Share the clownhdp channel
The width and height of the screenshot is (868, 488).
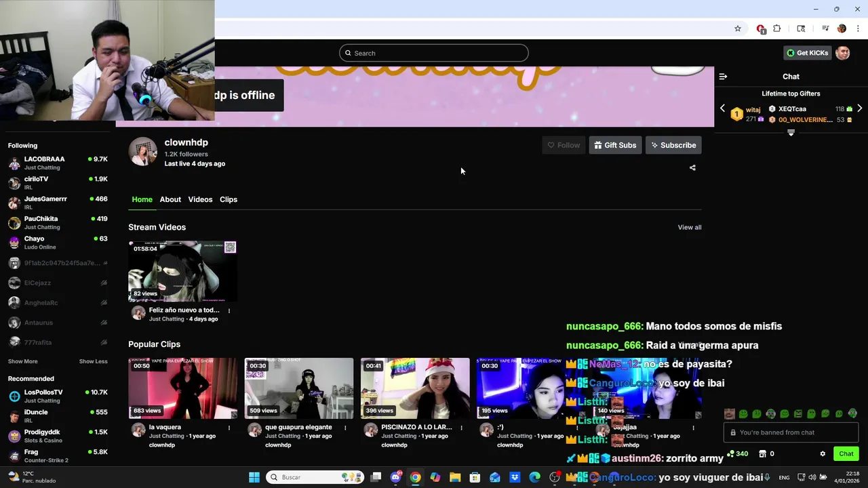(x=692, y=167)
